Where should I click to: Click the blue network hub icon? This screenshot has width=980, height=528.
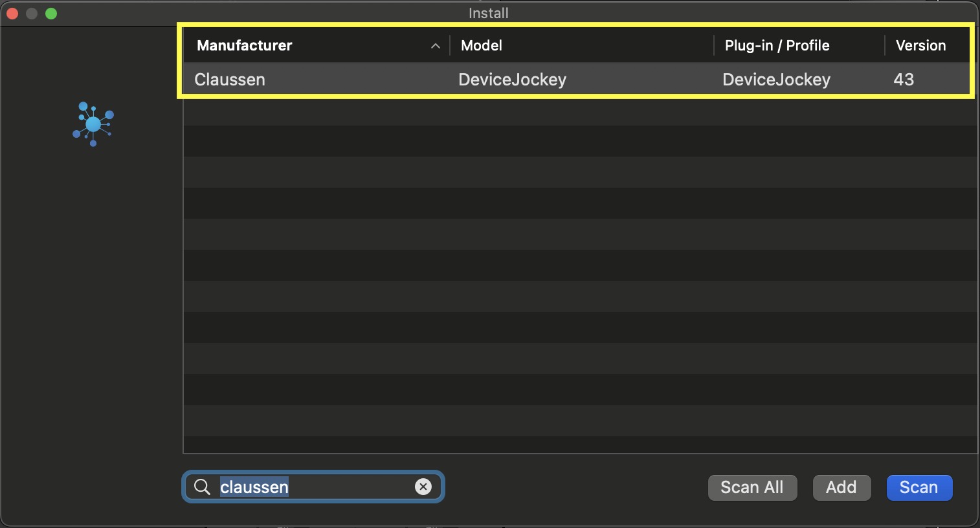click(93, 124)
